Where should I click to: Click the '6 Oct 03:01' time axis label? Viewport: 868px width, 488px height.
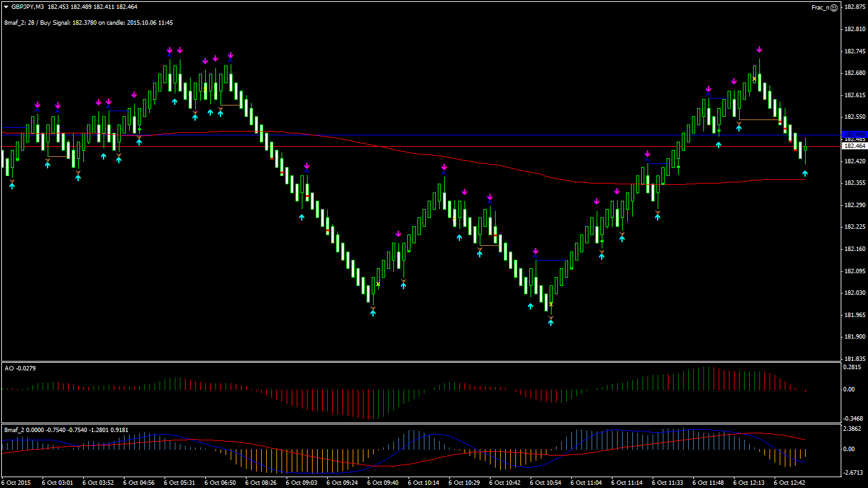point(58,483)
